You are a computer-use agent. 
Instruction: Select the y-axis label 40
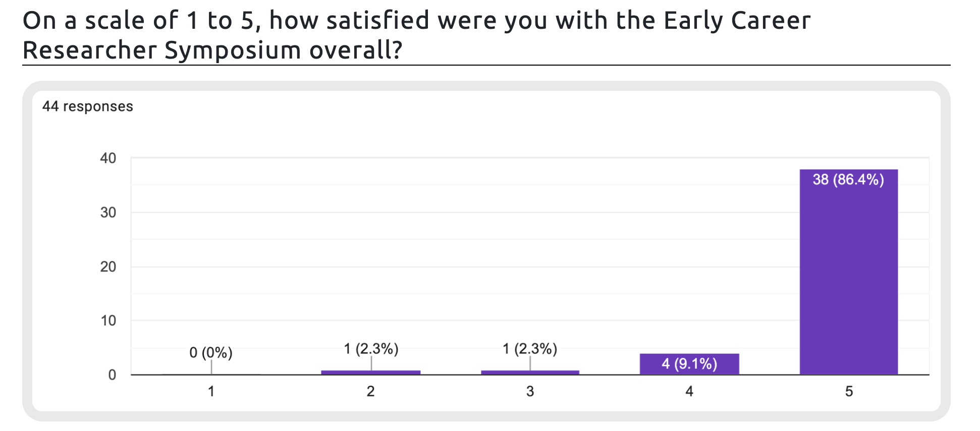coord(108,158)
